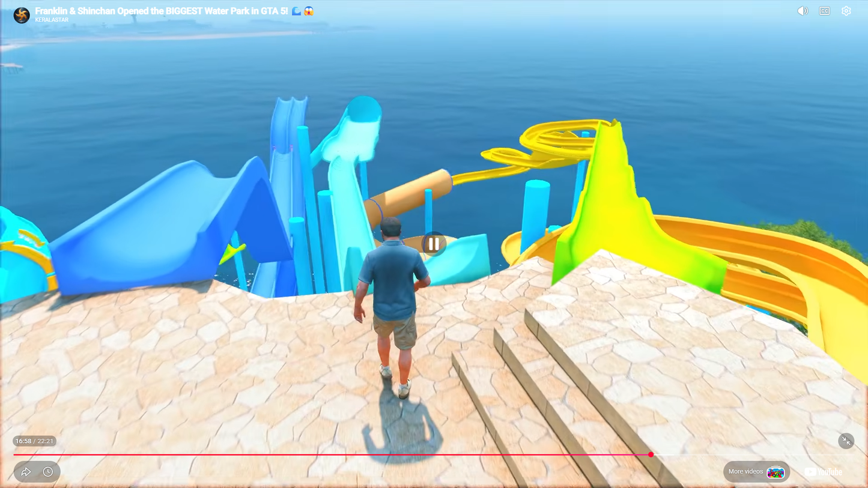
Task: Pause the video
Action: (x=434, y=244)
